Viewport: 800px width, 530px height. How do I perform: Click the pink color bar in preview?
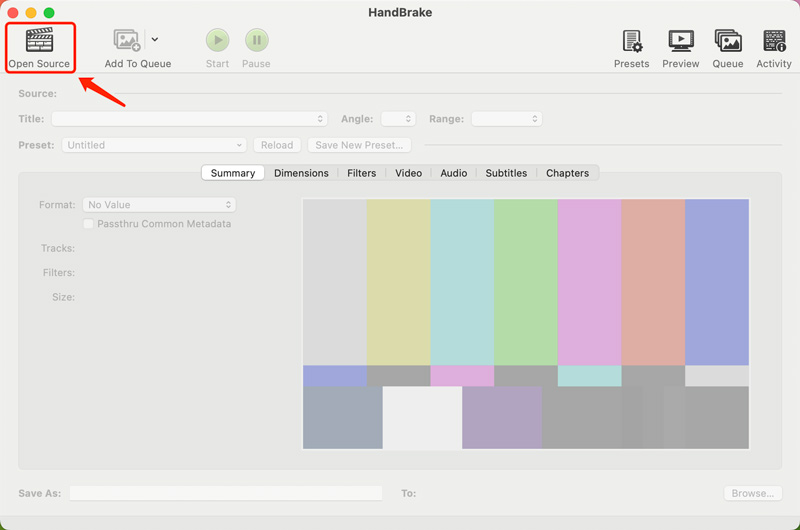(x=588, y=282)
